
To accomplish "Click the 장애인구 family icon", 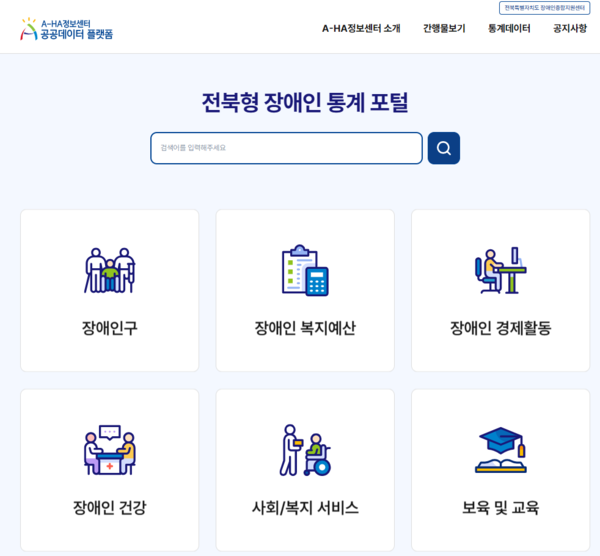I will pyautogui.click(x=110, y=271).
